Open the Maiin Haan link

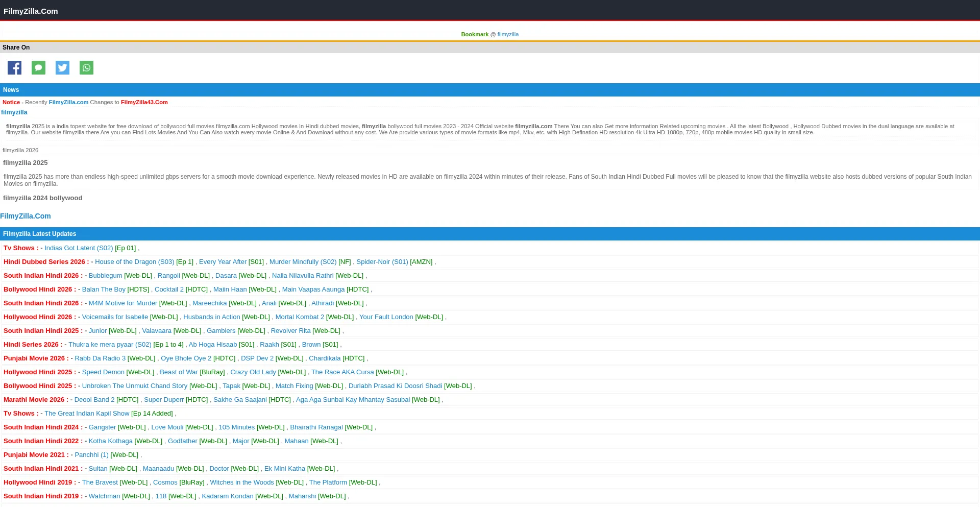pos(230,289)
